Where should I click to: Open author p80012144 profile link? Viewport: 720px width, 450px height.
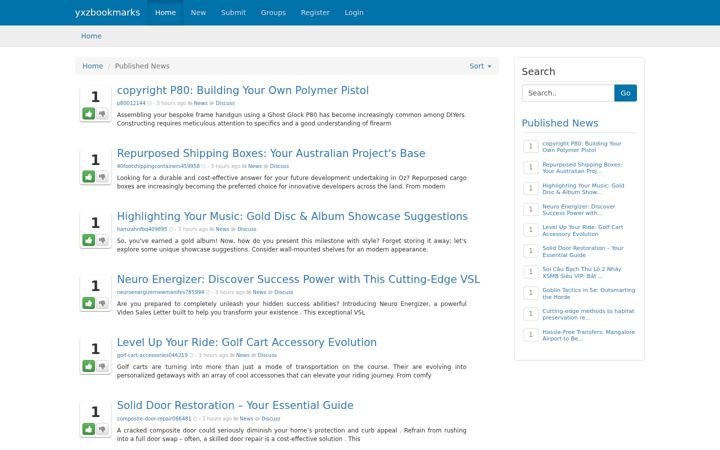pos(131,103)
